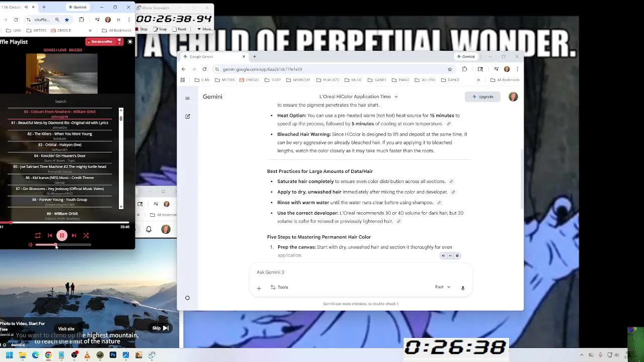
Task: Select 84 - Knockin' On Heaven's Door
Action: [x=60, y=157]
